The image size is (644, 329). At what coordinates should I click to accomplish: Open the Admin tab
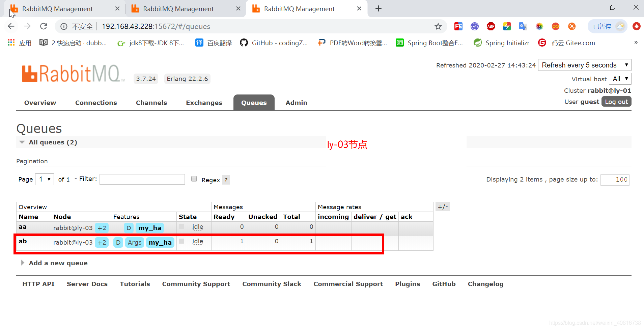pos(297,103)
